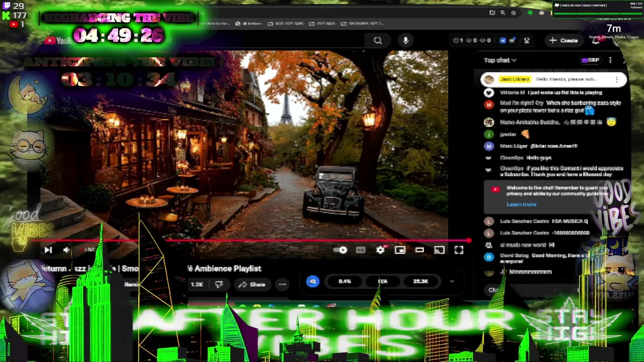The width and height of the screenshot is (644, 362).
Task: Open chat options three-dot menu
Action: (x=610, y=60)
